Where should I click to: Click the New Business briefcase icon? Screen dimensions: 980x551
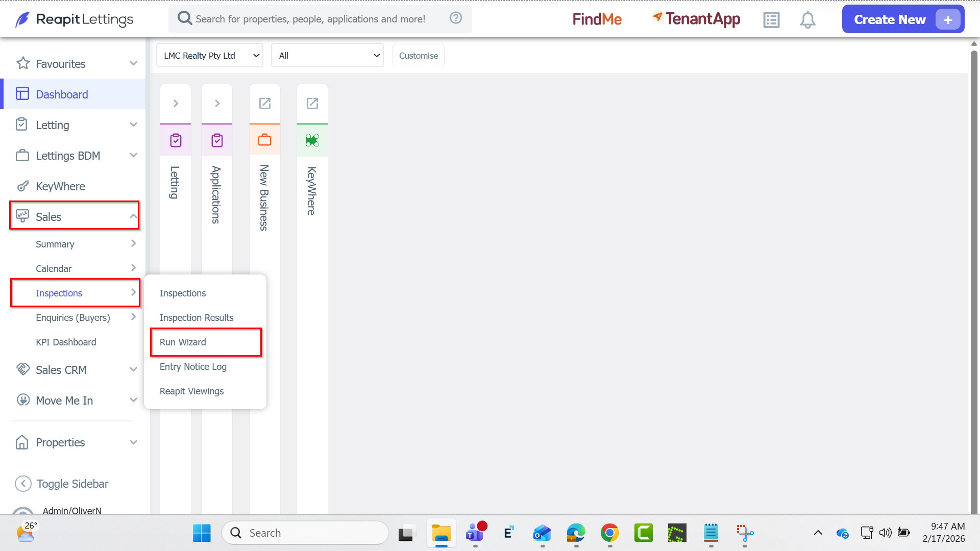click(x=265, y=140)
